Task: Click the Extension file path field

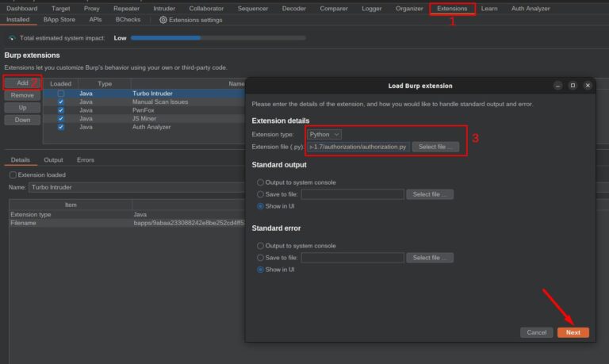Action: pos(358,147)
